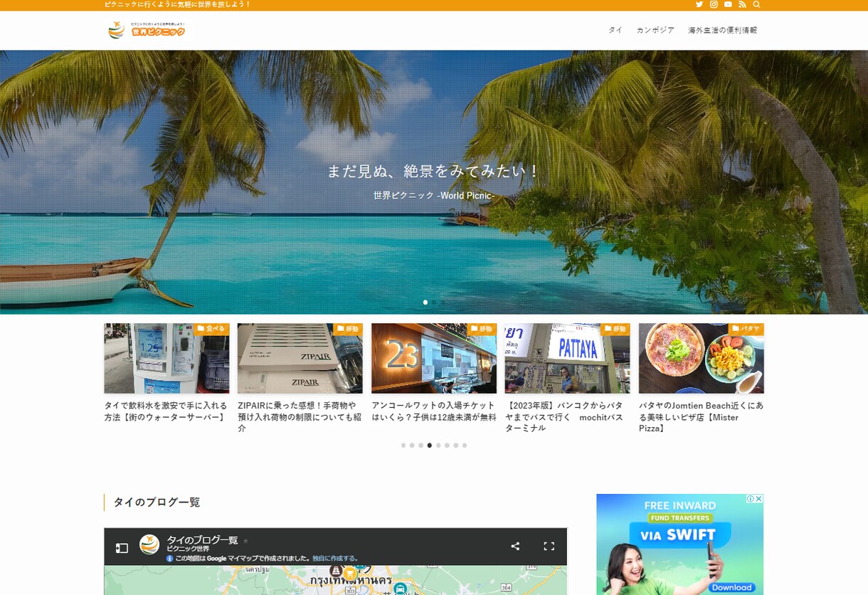View the map in fullscreen
868x595 pixels.
pos(549,546)
